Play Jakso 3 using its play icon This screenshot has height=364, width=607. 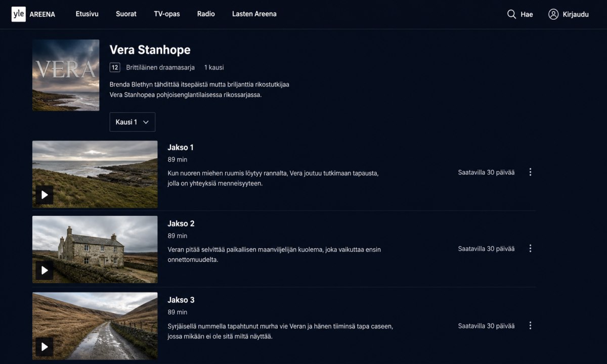(x=45, y=347)
